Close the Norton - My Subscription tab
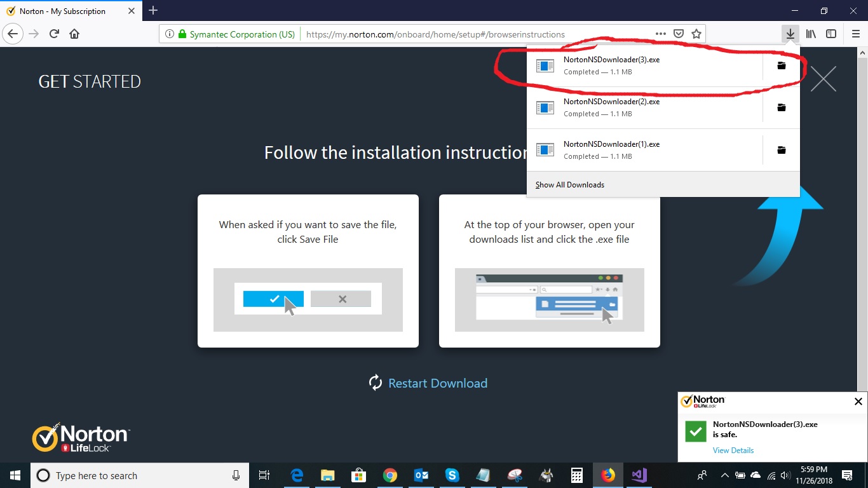 (132, 11)
